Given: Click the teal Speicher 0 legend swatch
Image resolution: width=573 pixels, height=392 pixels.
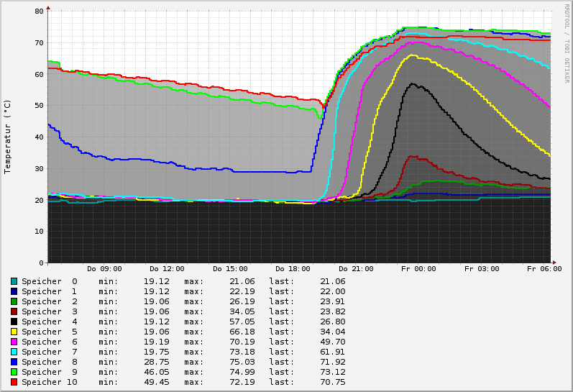Looking at the screenshot, I should pos(14,281).
